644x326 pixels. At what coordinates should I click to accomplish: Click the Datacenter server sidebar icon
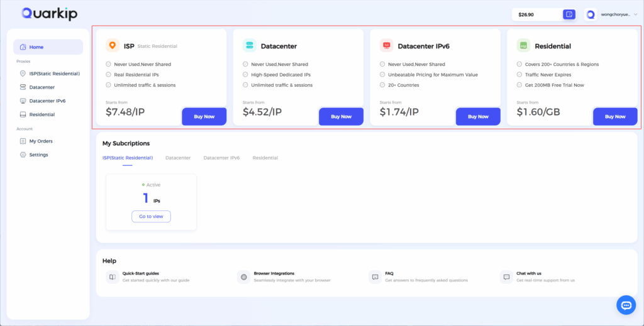[23, 87]
